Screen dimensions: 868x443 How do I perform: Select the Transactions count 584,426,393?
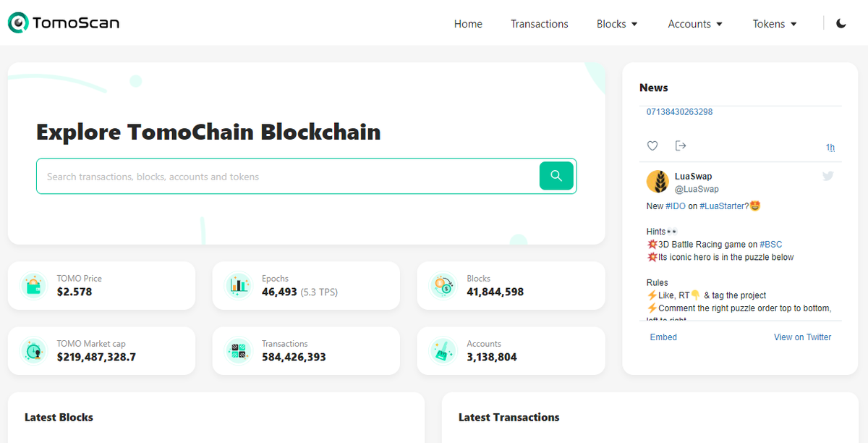[x=294, y=357]
